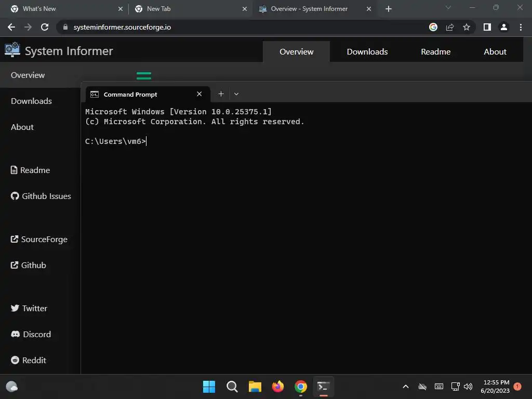The height and width of the screenshot is (399, 532).
Task: Close the New Tab tab
Action: (x=245, y=9)
